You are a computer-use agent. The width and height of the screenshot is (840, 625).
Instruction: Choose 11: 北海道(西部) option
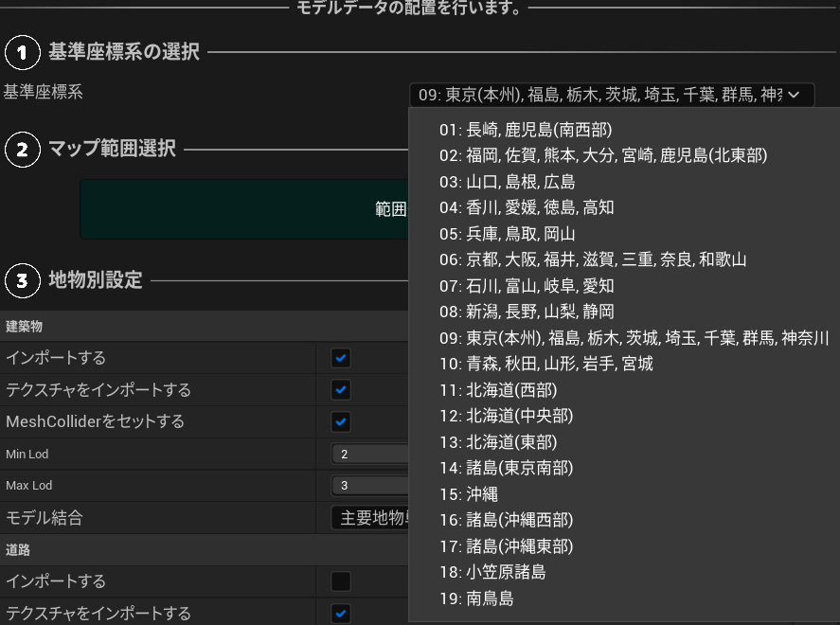coord(498,390)
